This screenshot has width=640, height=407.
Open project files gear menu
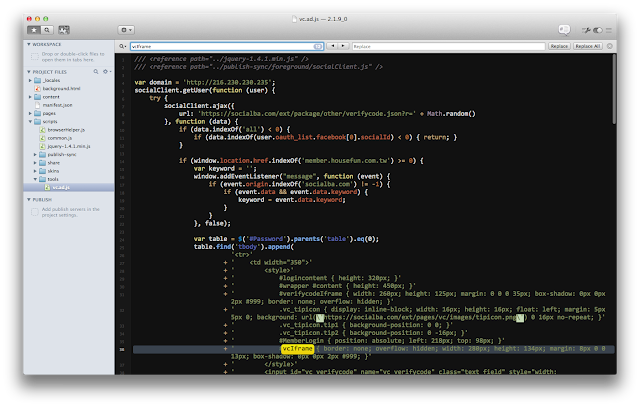tap(105, 71)
